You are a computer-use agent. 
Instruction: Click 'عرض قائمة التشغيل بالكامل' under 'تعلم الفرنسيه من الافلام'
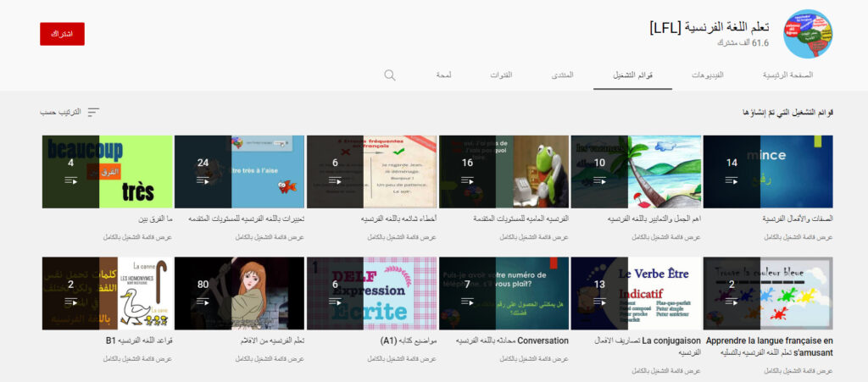point(270,359)
